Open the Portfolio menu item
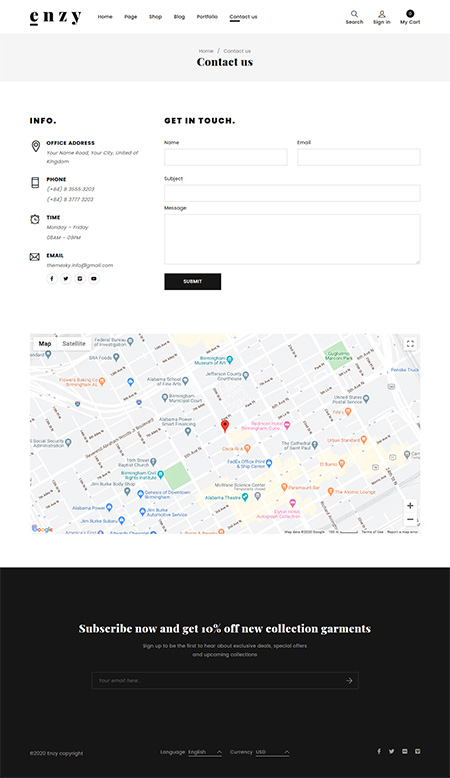 pos(207,17)
